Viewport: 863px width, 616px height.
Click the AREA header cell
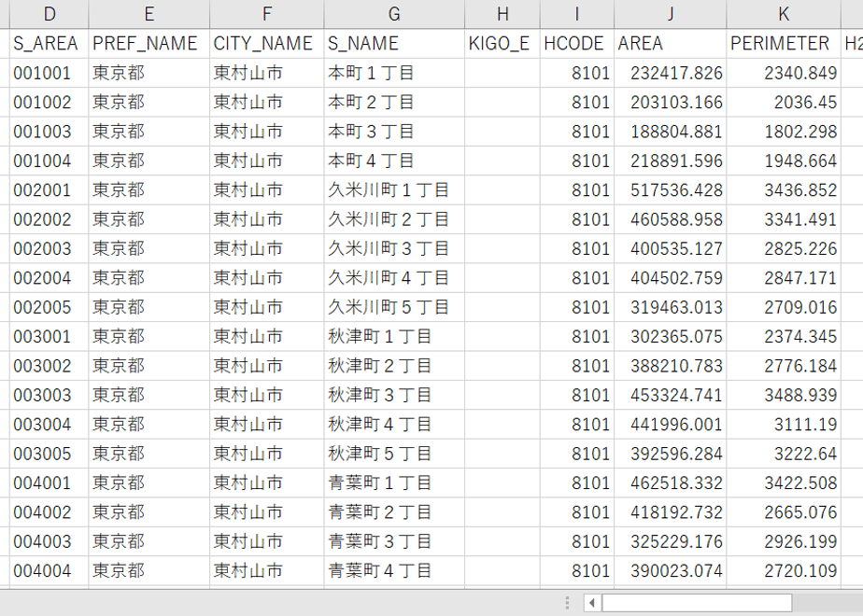pos(671,44)
